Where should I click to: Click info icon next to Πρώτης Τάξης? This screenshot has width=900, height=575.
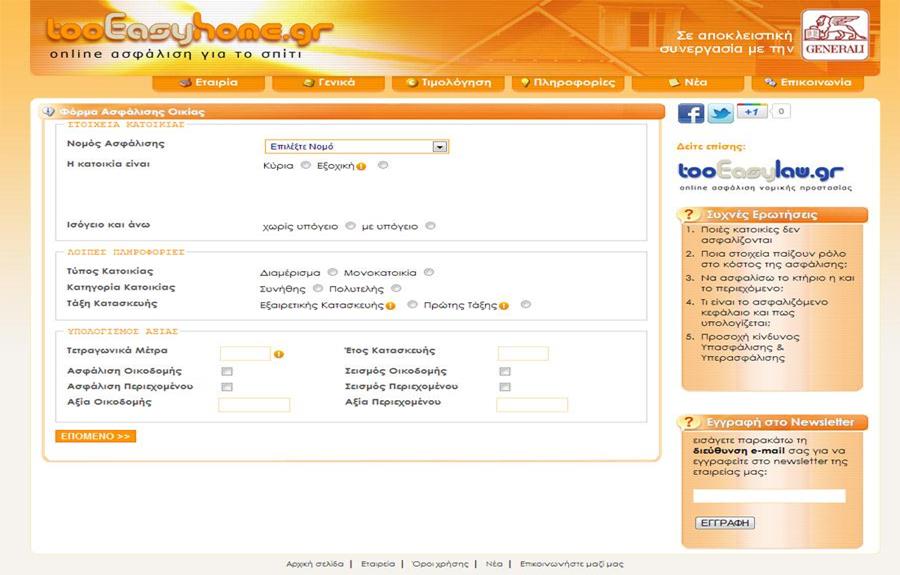[503, 306]
